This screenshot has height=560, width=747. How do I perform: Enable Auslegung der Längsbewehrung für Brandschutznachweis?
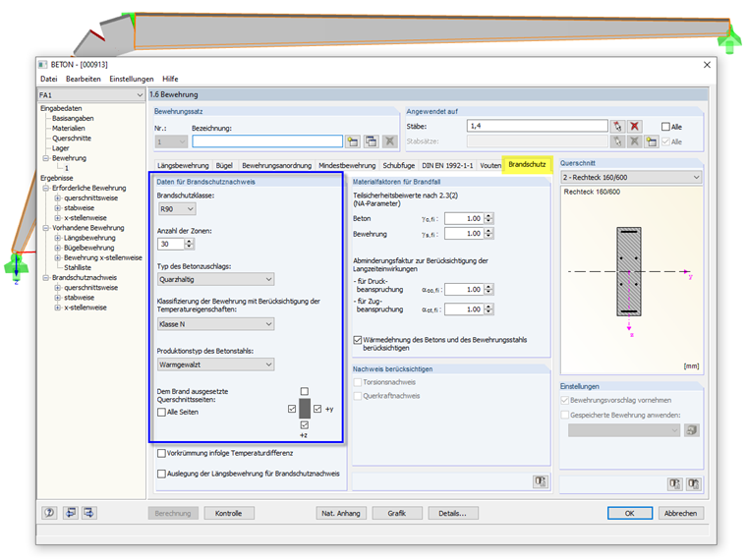[162, 474]
